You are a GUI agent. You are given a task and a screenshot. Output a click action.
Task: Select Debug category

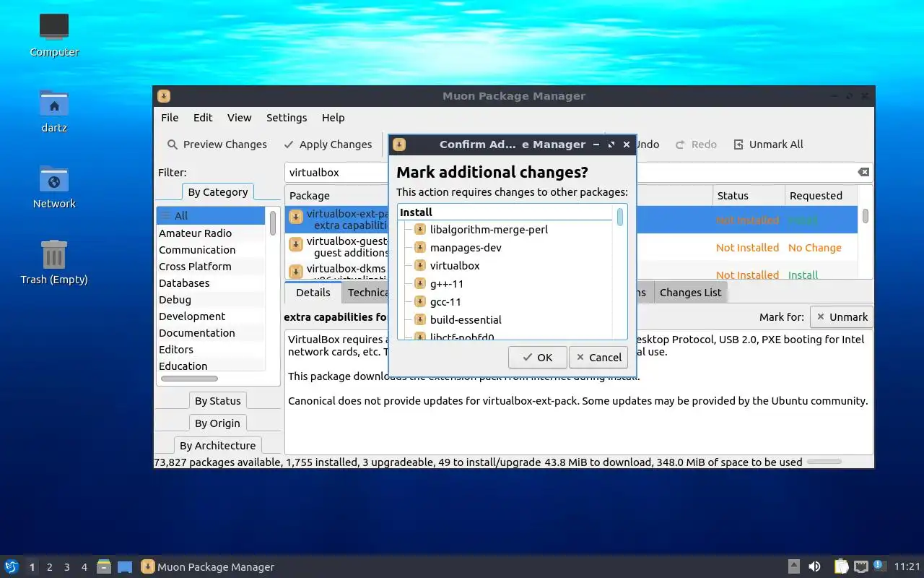click(x=212, y=300)
